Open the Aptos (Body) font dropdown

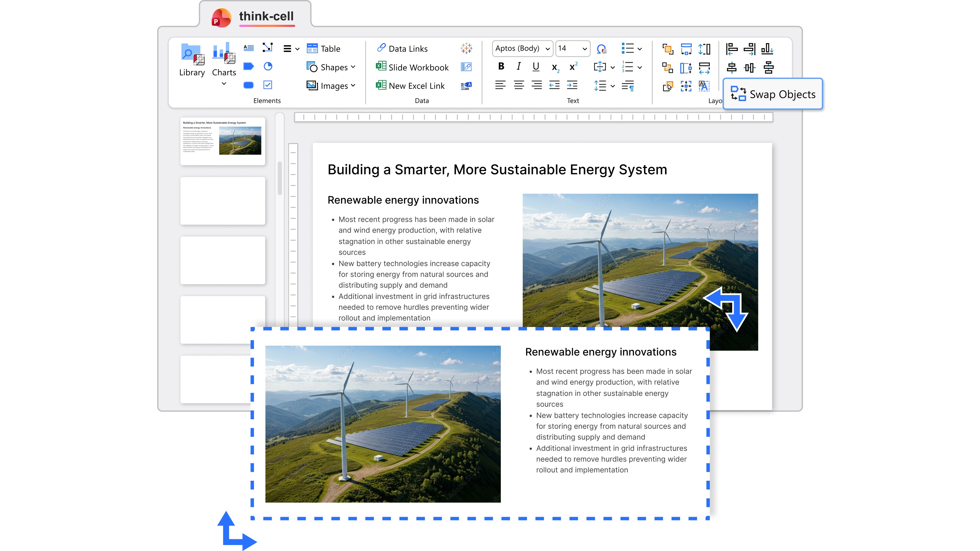[x=522, y=48]
